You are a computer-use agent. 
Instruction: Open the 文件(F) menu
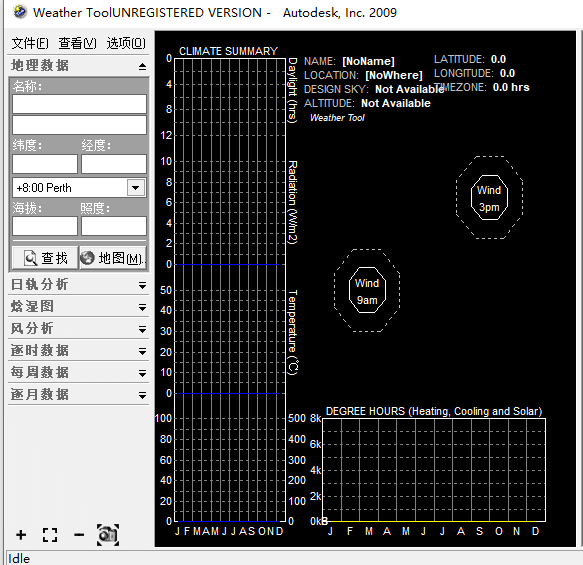pos(30,43)
